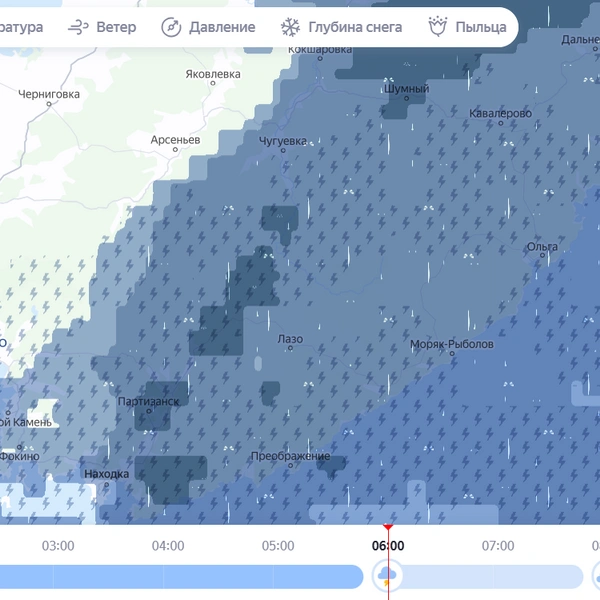
Task: Click the thunderstorm cloud playhead icon
Action: (387, 575)
